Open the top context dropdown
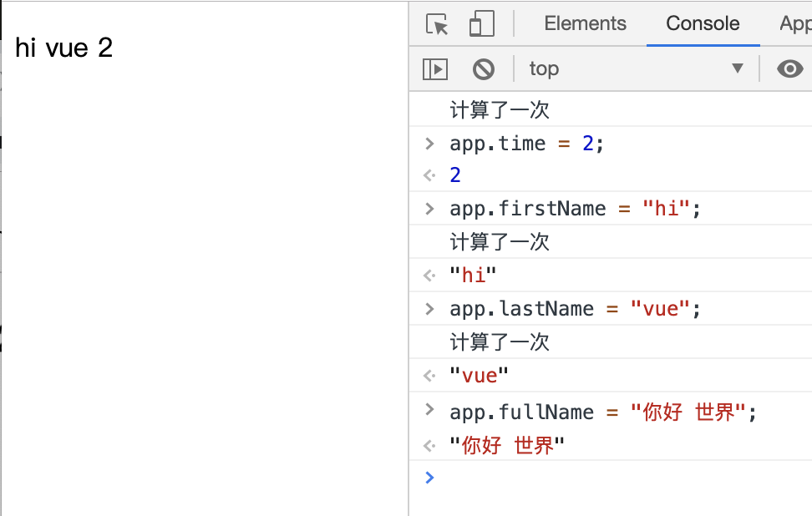The image size is (812, 516). tap(637, 68)
